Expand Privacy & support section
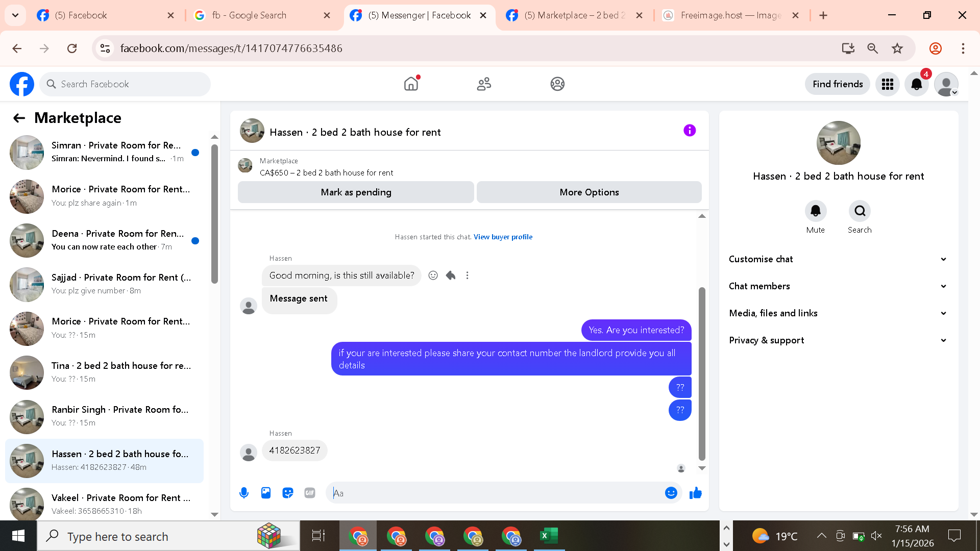This screenshot has height=551, width=980. tap(838, 340)
